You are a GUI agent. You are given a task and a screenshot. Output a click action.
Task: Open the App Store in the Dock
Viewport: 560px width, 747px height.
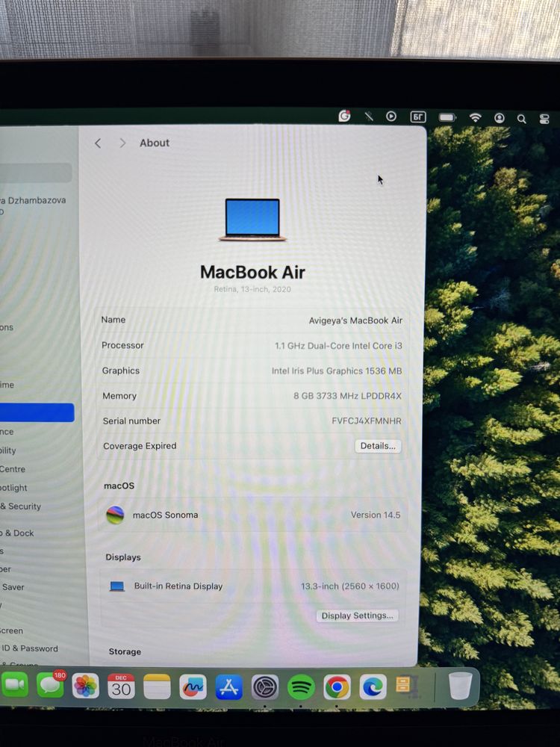click(x=228, y=687)
